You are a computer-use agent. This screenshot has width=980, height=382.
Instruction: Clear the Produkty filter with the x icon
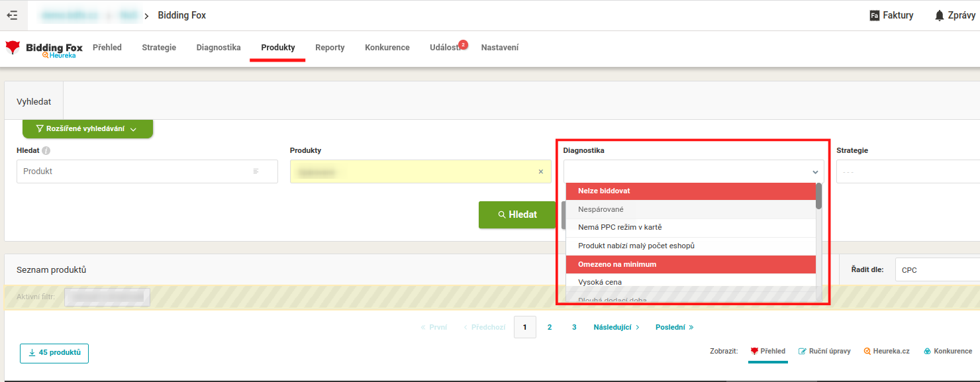point(540,171)
